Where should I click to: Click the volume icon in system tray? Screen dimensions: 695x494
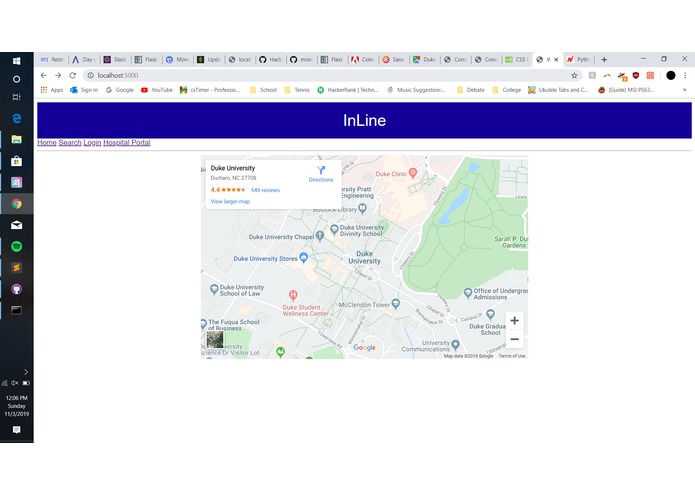[x=15, y=383]
